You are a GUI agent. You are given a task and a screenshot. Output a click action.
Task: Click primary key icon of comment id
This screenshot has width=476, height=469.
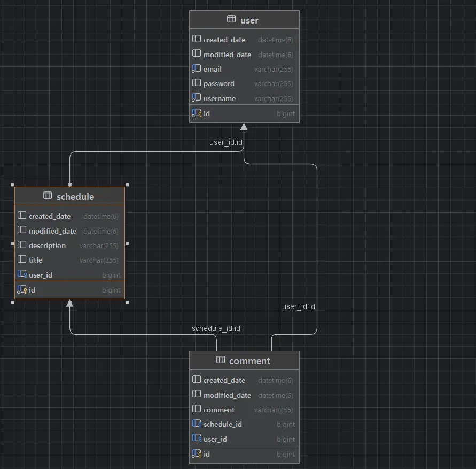(x=197, y=454)
